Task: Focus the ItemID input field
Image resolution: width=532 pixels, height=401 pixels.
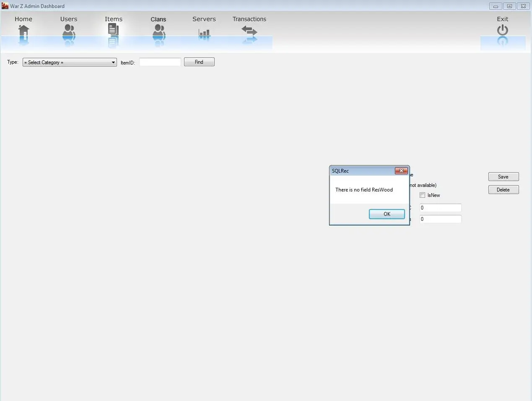Action: click(x=160, y=62)
